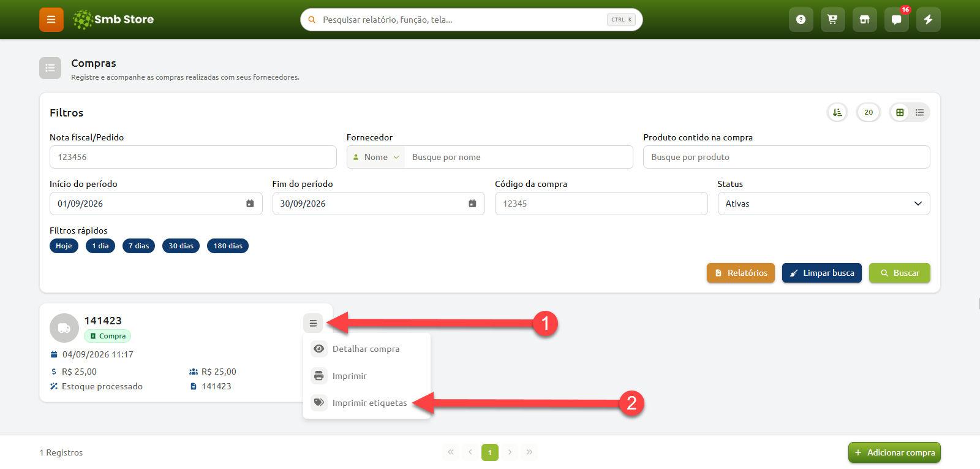Click the Limpar busca button
This screenshot has height=469, width=980.
click(822, 273)
